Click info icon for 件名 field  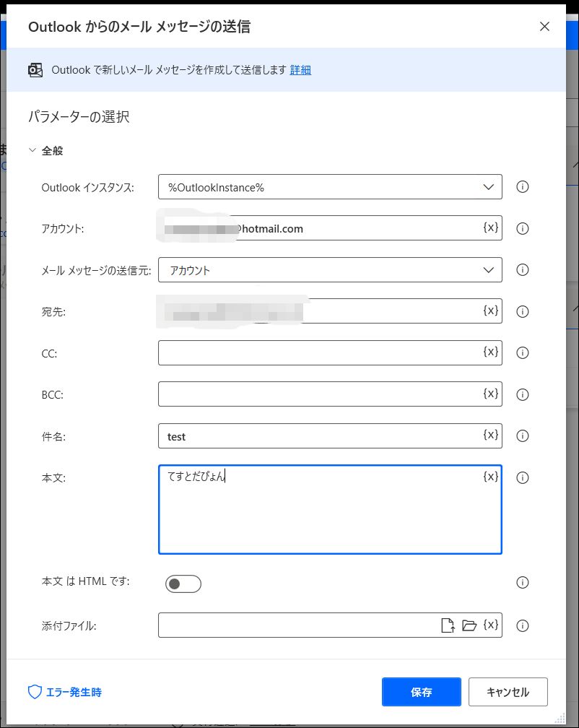(523, 435)
